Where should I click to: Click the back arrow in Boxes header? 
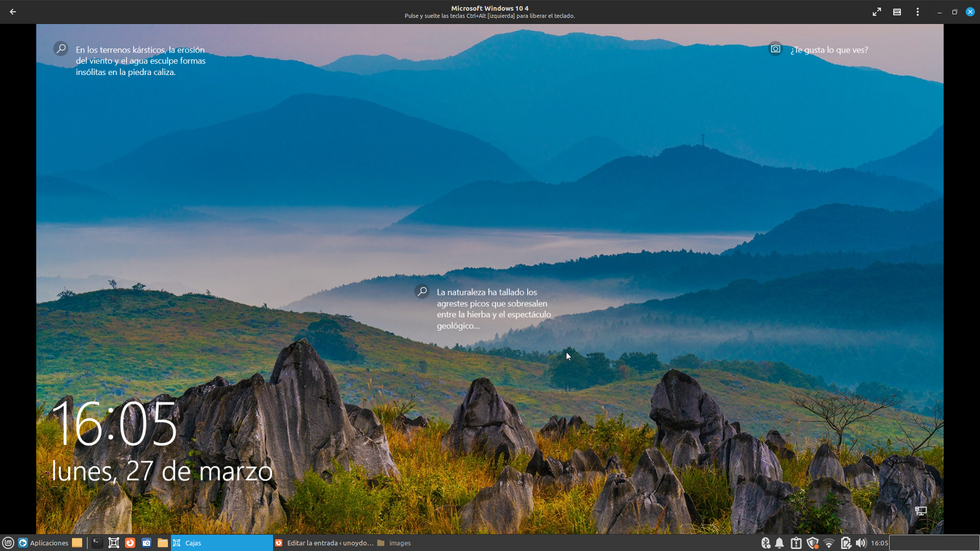13,12
